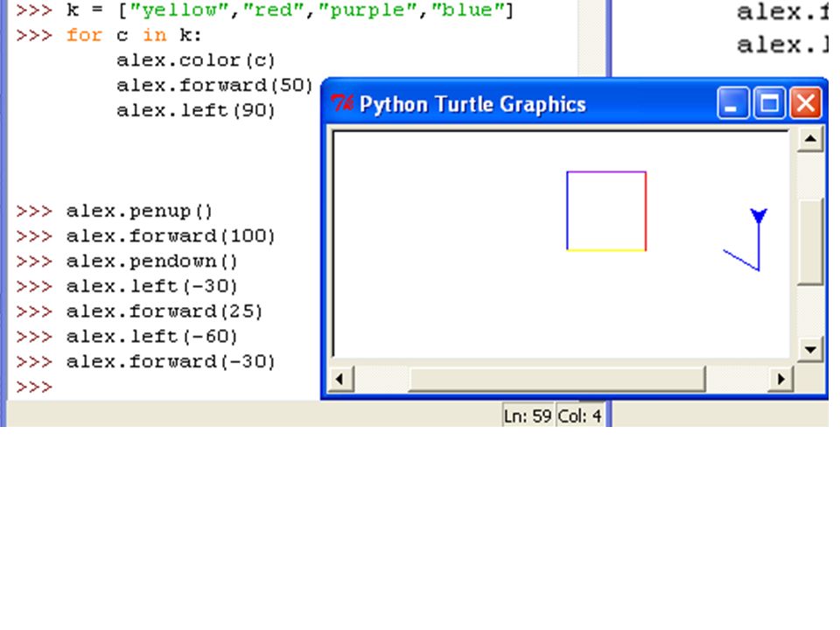Click the "alex.left(-60)" line in the shell

151,336
